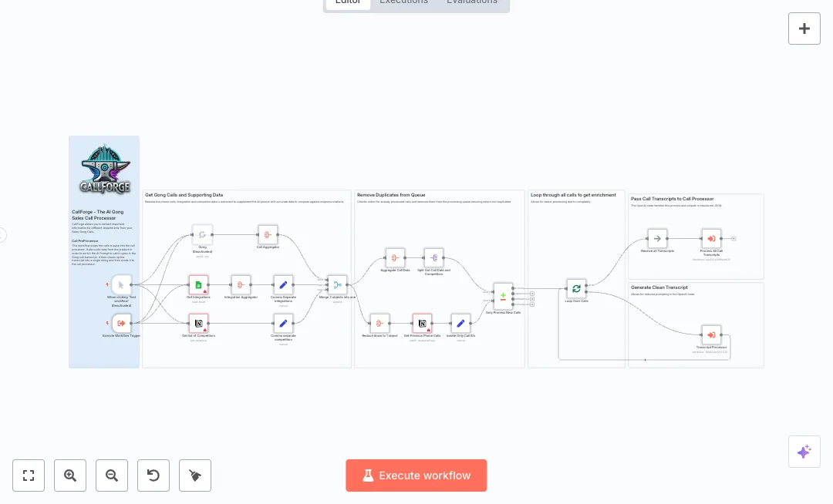Zoom in on the canvas
This screenshot has height=504, width=833.
[x=70, y=475]
